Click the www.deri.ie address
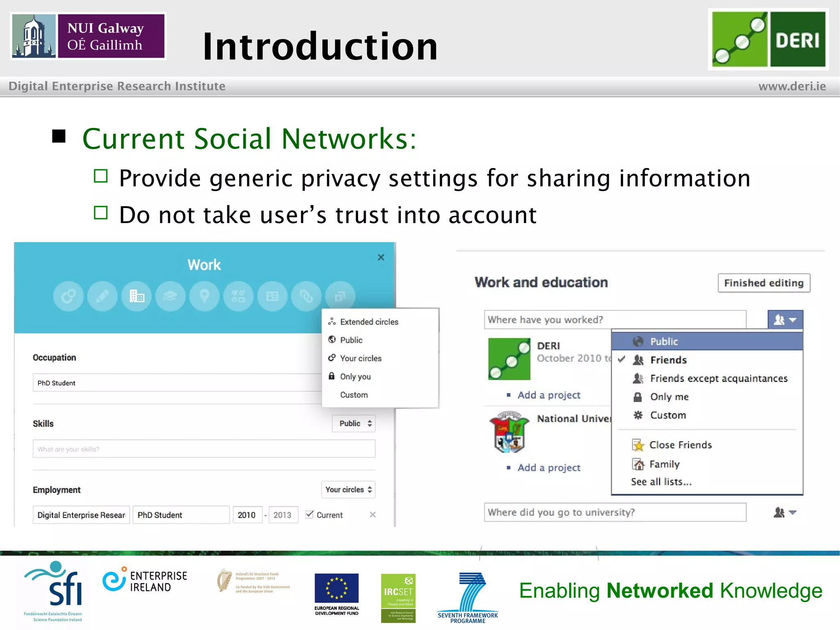The width and height of the screenshot is (840, 630). coord(792,86)
